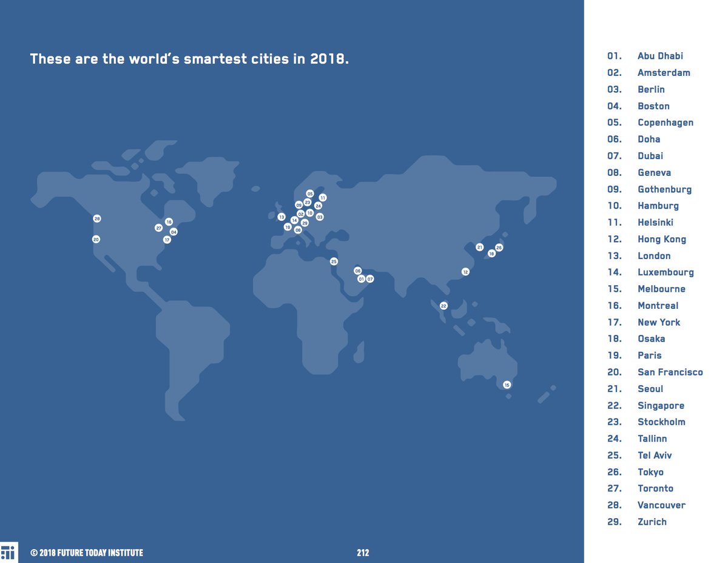
Task: Click marker 12 for Hong Kong
Action: (x=465, y=272)
